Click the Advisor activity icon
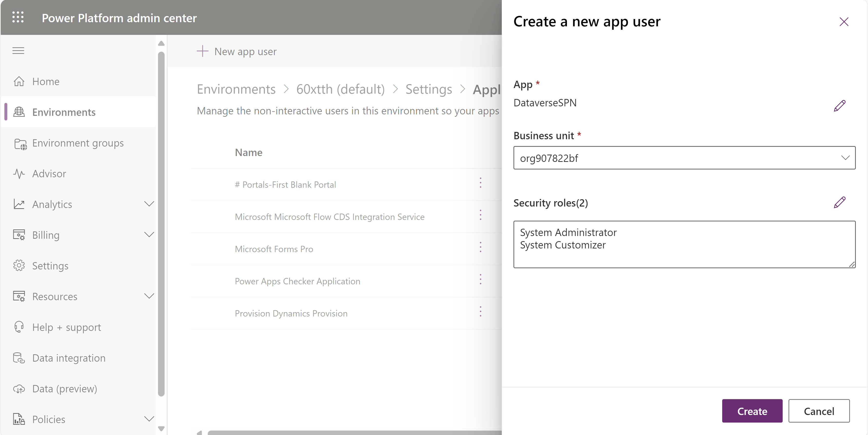This screenshot has height=435, width=868. [19, 174]
